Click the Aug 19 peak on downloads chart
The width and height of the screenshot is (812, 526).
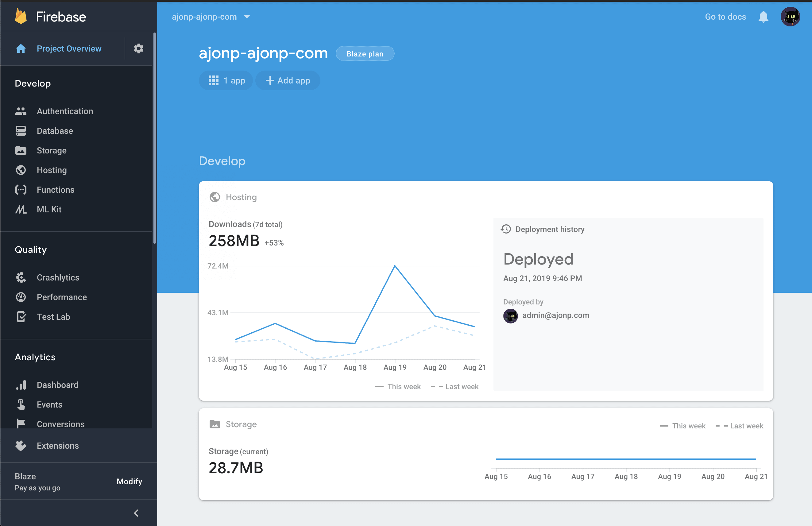(395, 266)
